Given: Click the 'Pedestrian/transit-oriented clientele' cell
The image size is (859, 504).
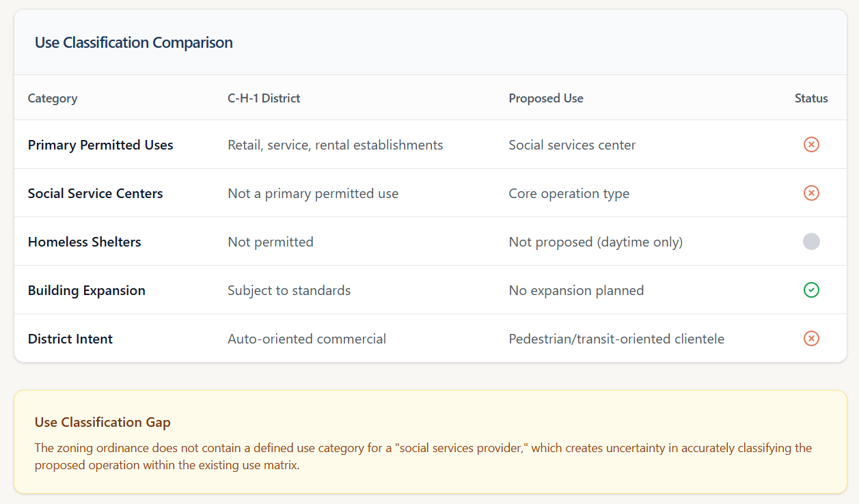Looking at the screenshot, I should (x=616, y=339).
